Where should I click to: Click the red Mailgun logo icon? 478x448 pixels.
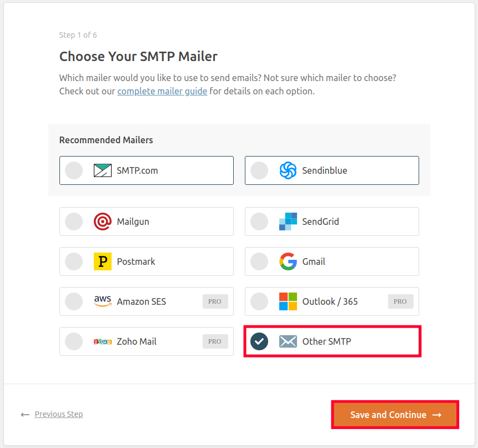coord(103,222)
